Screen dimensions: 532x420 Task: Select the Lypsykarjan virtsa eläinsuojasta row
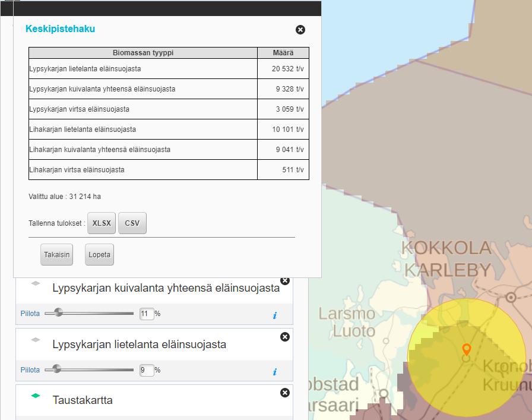[169, 109]
